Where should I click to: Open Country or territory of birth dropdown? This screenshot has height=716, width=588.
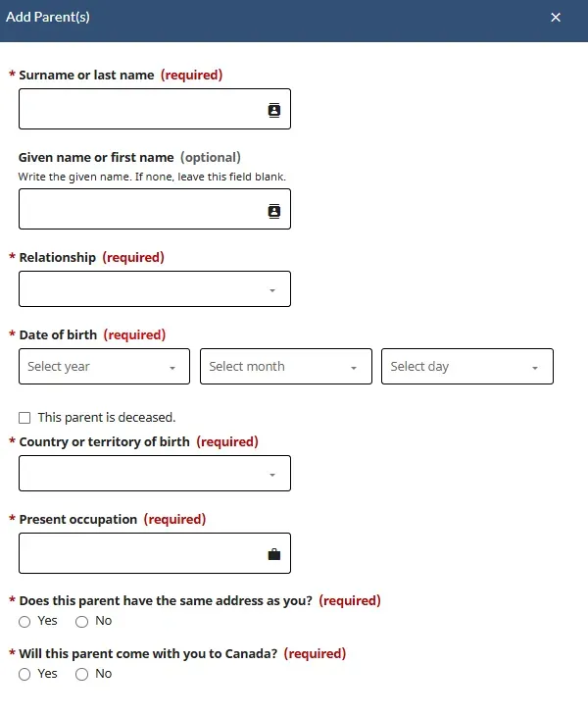click(155, 474)
